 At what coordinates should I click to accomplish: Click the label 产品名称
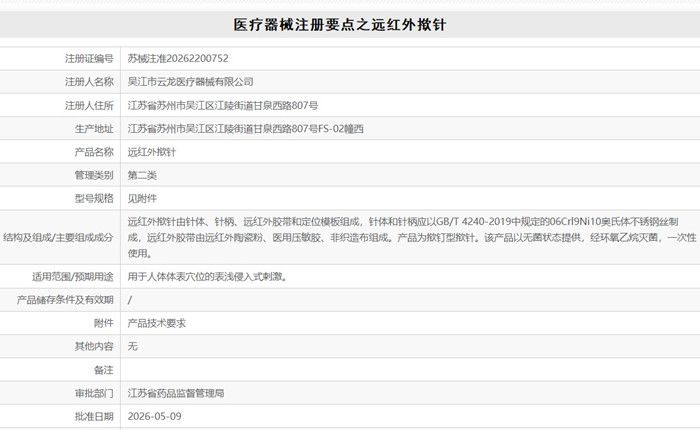94,152
